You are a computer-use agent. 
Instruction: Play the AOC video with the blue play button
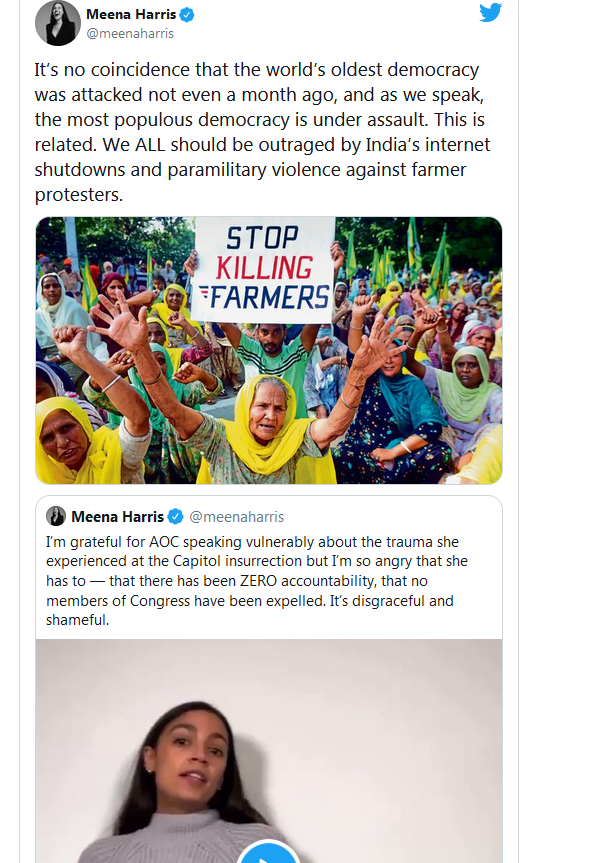pyautogui.click(x=269, y=852)
